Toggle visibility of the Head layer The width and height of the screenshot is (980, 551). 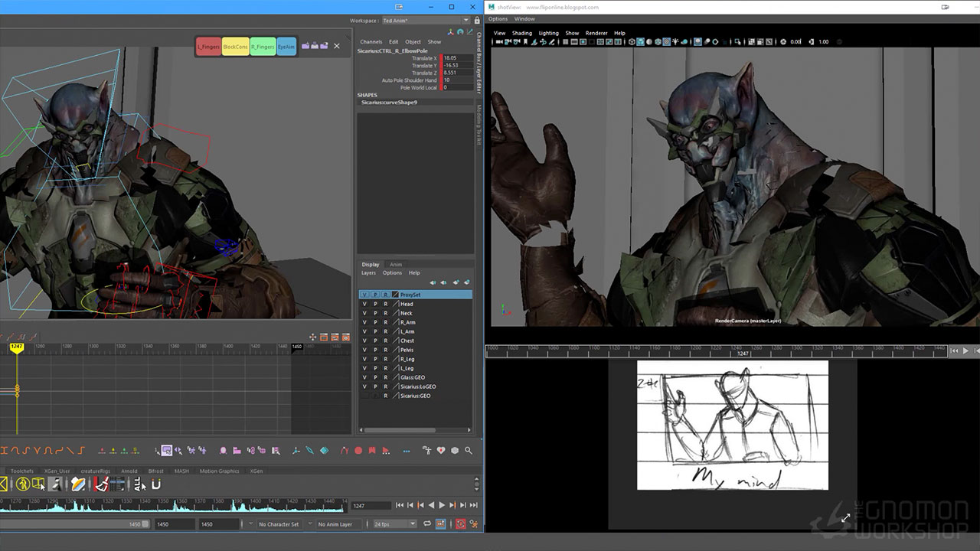364,304
